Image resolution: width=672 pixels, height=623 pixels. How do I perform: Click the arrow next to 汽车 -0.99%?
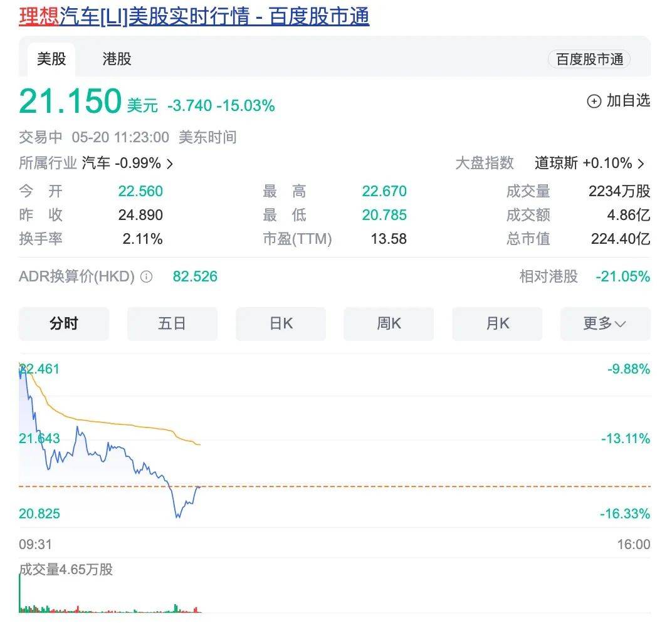169,163
